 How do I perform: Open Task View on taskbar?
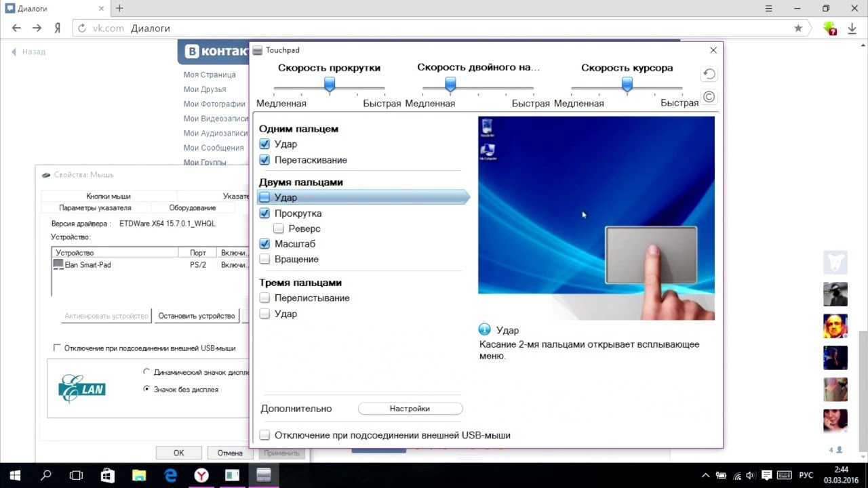[x=77, y=475]
